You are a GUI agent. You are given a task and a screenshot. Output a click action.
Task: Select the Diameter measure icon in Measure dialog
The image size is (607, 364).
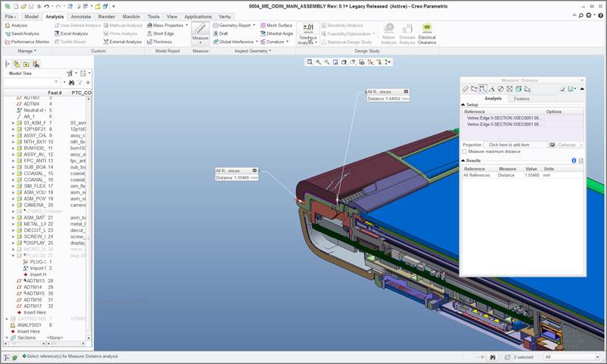(x=501, y=89)
